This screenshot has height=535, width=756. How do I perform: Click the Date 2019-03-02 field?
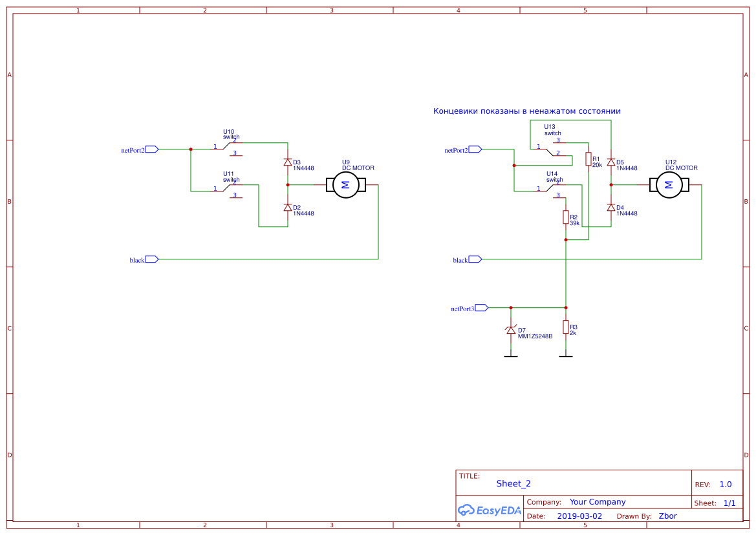(x=581, y=516)
